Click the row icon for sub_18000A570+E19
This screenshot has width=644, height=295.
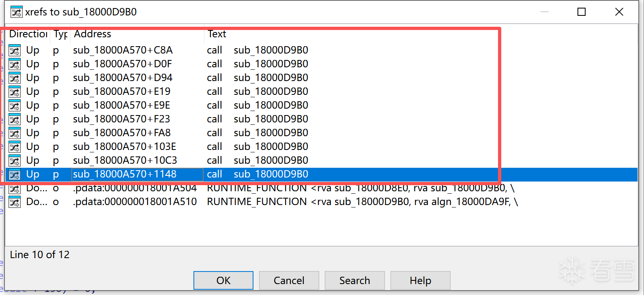[x=15, y=92]
